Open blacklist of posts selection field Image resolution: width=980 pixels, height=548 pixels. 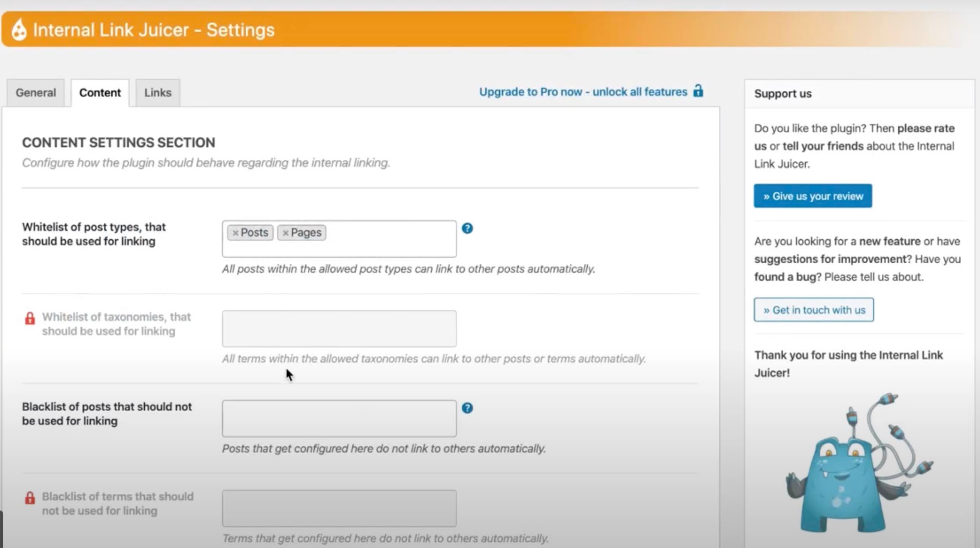pyautogui.click(x=338, y=418)
